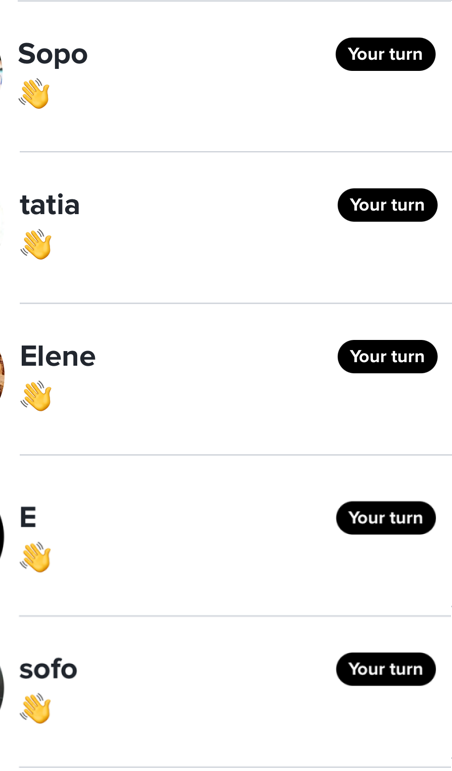
Task: Select Elene's profile picture at row edge
Action: 2,376
